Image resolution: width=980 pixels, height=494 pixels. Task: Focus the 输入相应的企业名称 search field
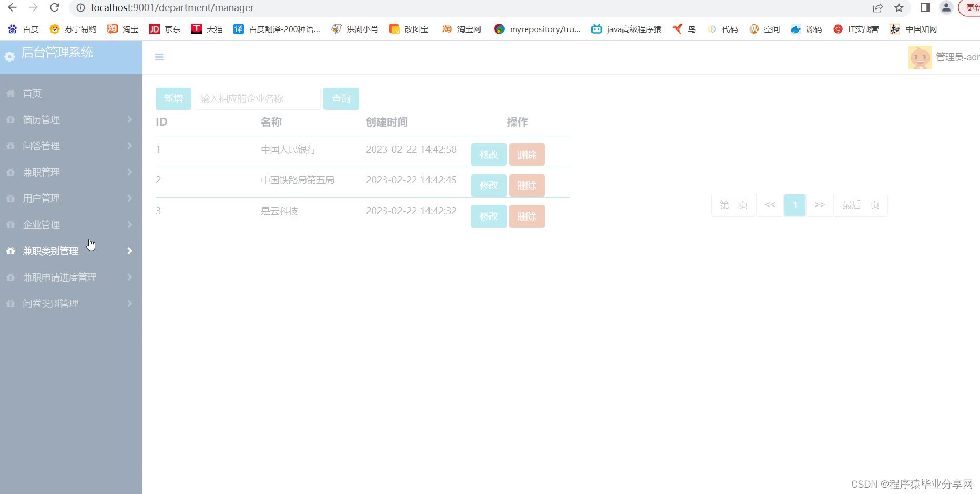(258, 99)
